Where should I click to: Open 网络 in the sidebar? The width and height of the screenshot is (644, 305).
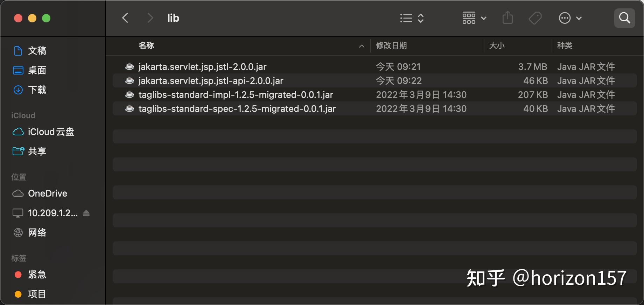(x=37, y=233)
